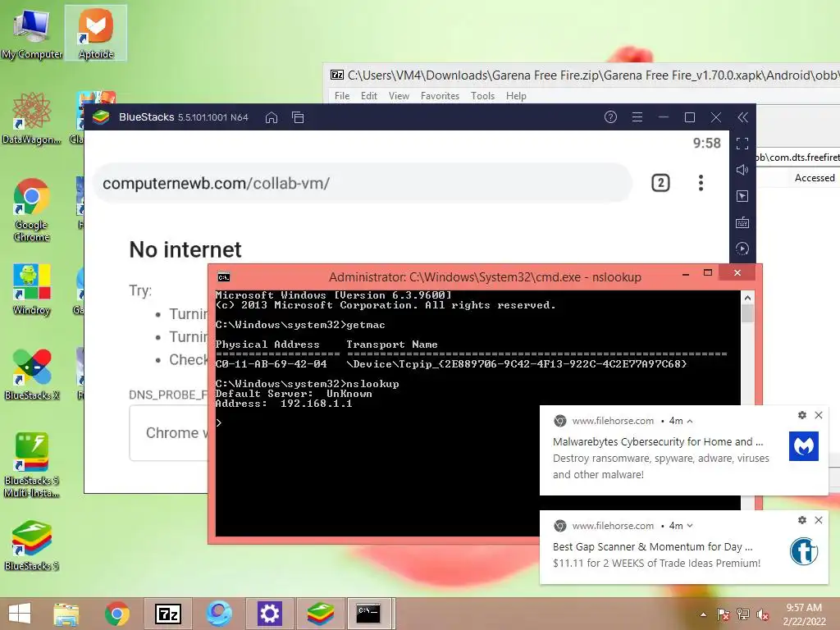The image size is (840, 630).
Task: Open Action Center flag in tray
Action: (x=724, y=614)
